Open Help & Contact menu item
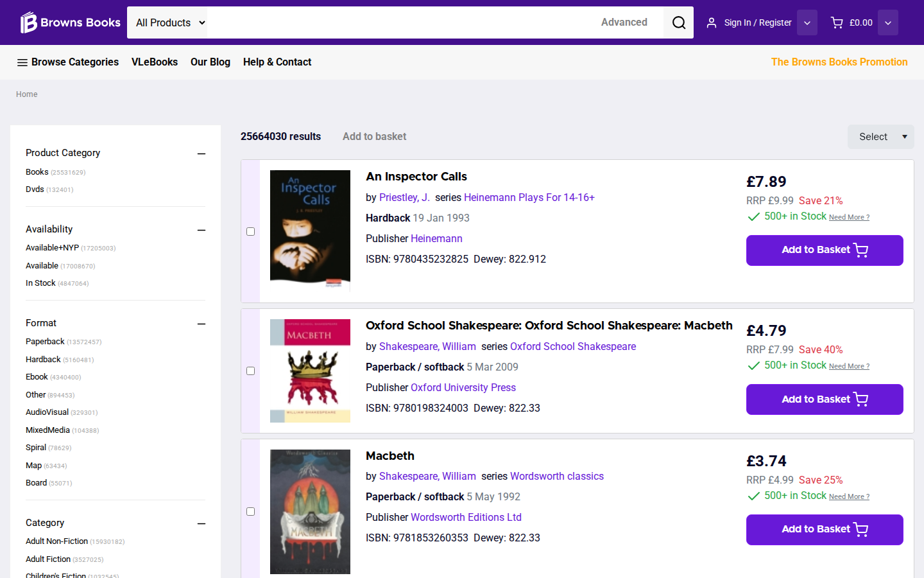 (x=277, y=62)
